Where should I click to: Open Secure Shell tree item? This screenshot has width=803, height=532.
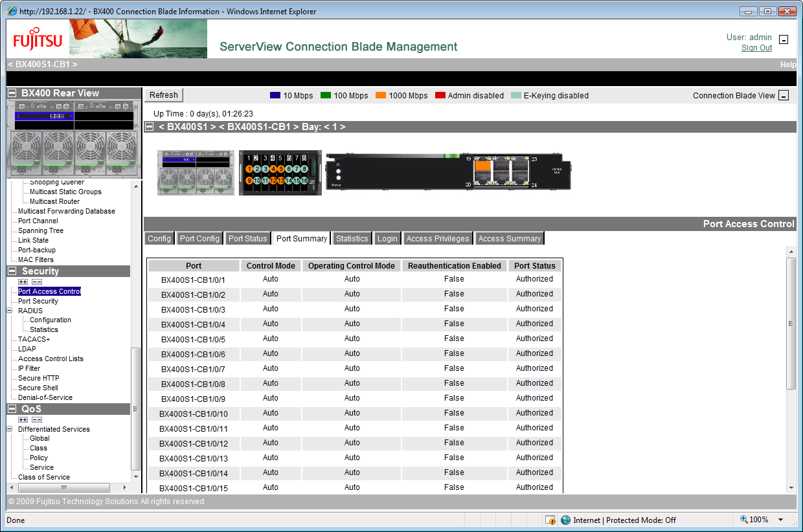tap(38, 388)
